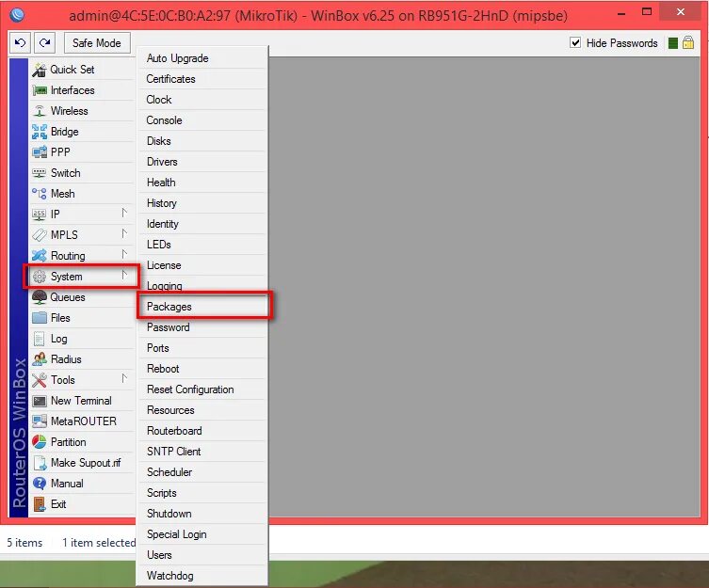Click the Wireless antenna icon
709x588 pixels.
(x=40, y=111)
